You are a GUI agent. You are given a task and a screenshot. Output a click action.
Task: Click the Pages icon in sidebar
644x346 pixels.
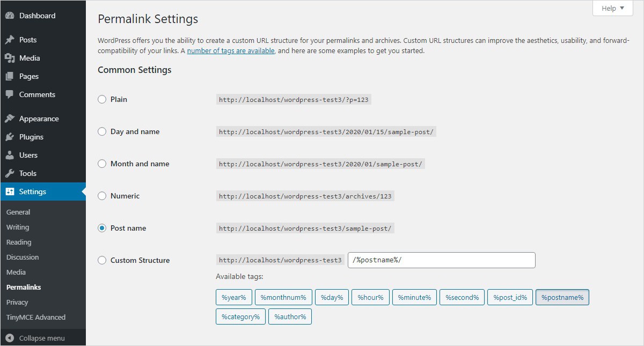click(10, 76)
